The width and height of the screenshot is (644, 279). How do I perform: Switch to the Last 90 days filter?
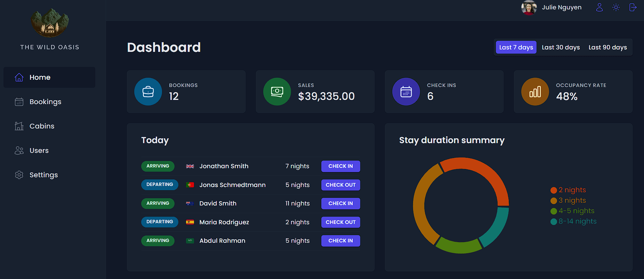coord(607,47)
